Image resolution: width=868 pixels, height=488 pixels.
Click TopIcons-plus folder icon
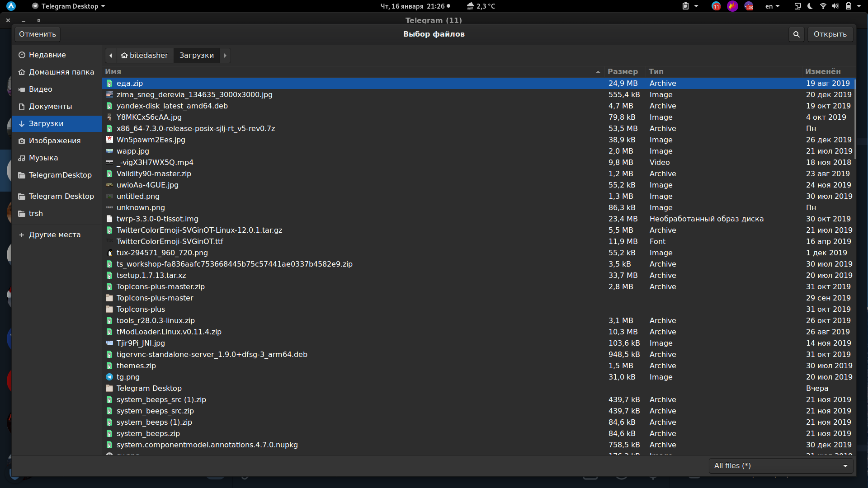click(109, 309)
